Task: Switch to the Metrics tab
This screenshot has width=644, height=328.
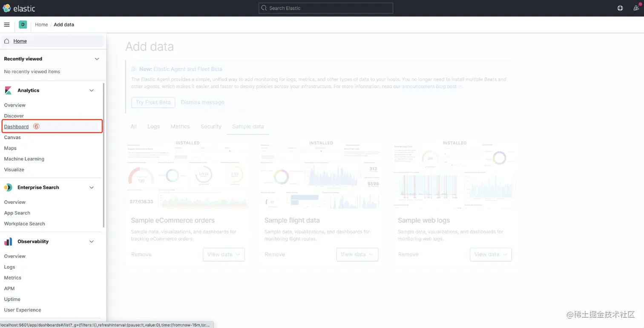Action: coord(180,126)
